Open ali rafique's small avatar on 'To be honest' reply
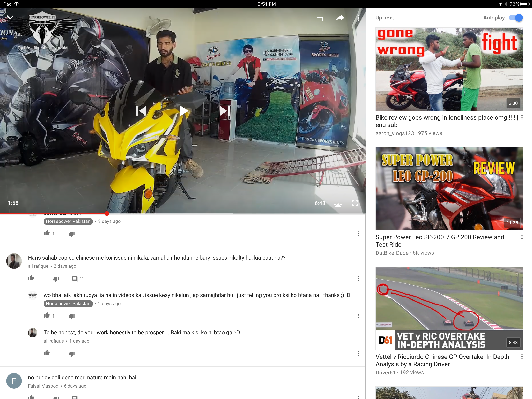 33,333
